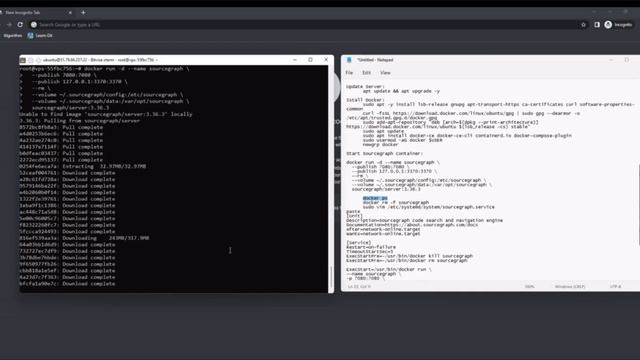Open the Algorithm bookmark
The width and height of the screenshot is (640, 360).
pyautogui.click(x=13, y=36)
